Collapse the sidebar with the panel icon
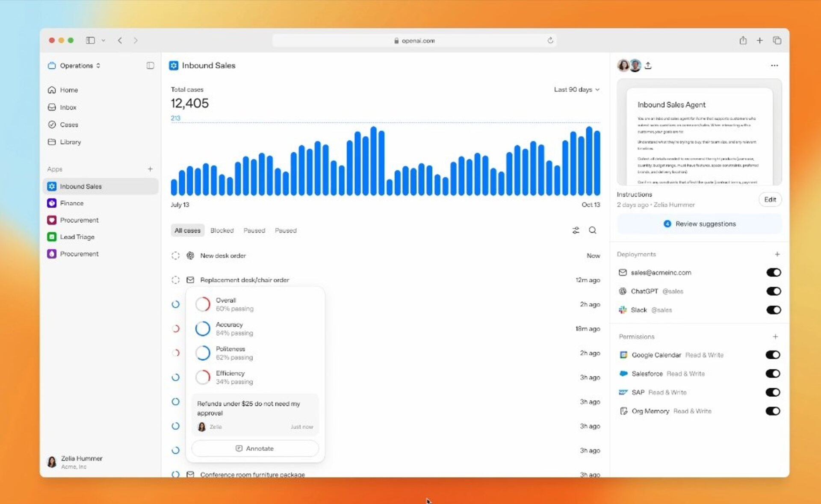 coord(150,65)
